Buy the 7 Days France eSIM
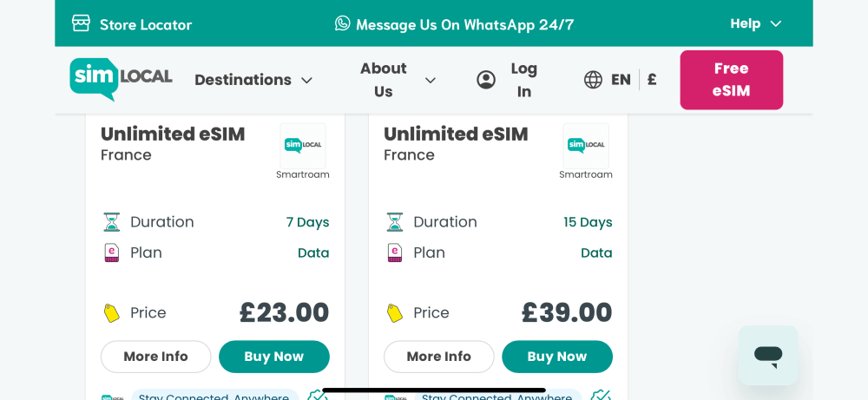The height and width of the screenshot is (400, 868). (273, 357)
